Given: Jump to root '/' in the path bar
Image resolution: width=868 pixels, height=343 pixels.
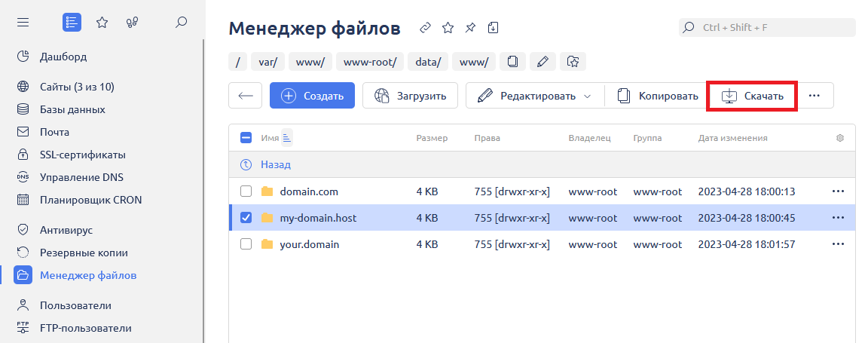Looking at the screenshot, I should tap(237, 62).
